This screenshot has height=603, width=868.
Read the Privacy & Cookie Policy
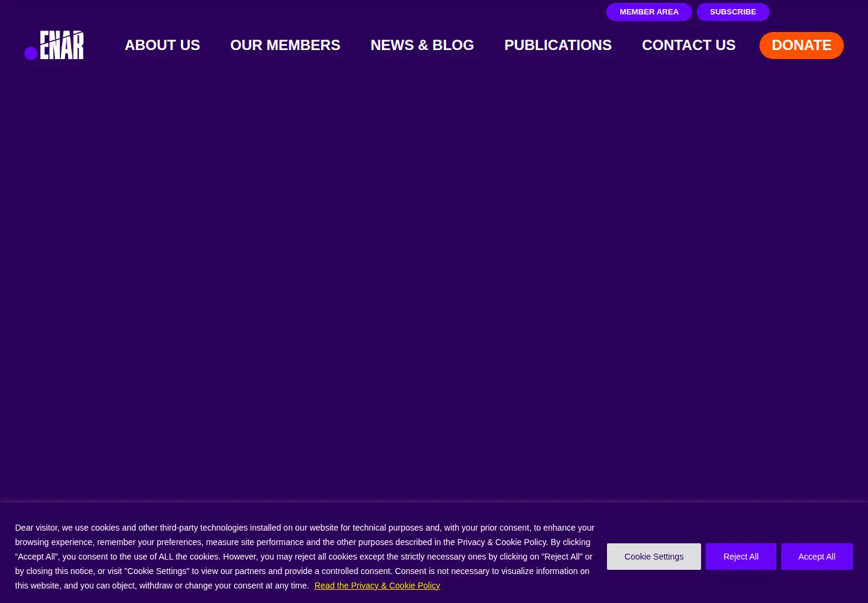(377, 586)
